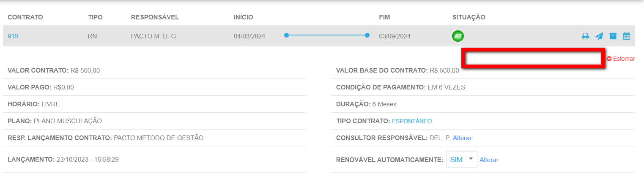
Task: Click the red Estornar minus icon
Action: (609, 59)
